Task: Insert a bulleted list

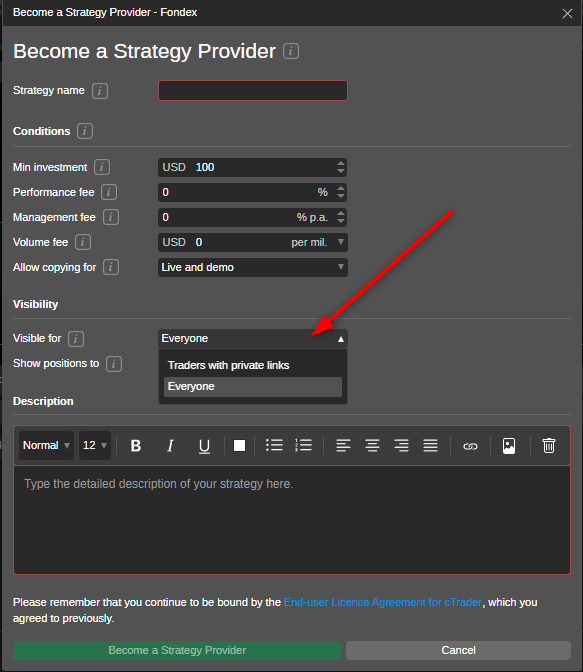Action: pyautogui.click(x=274, y=445)
